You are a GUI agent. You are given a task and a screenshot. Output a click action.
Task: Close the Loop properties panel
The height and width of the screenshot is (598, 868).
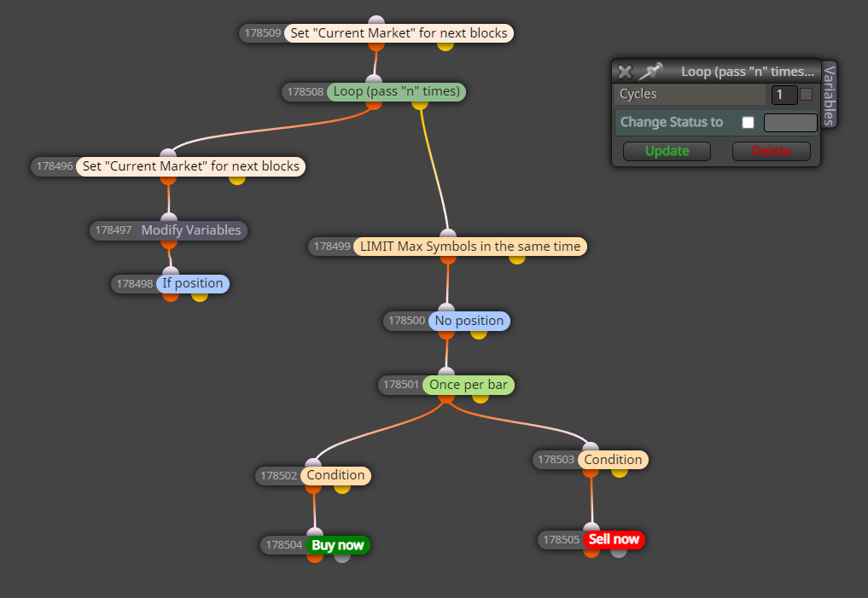tap(625, 72)
